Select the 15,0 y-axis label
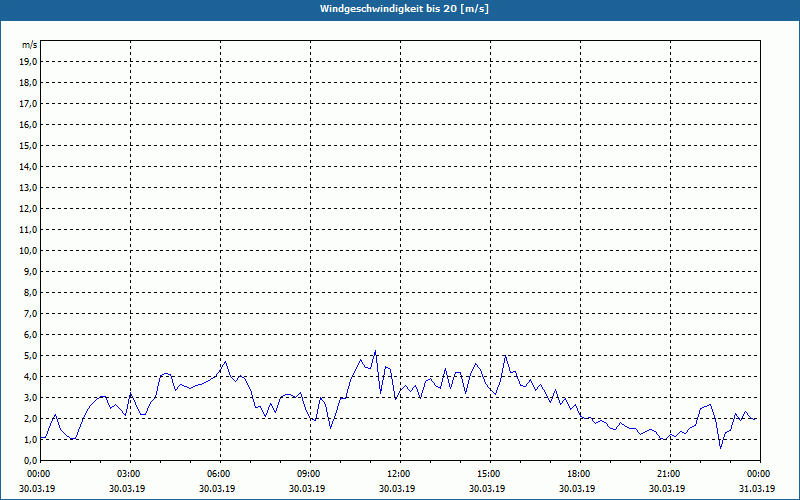 point(28,145)
